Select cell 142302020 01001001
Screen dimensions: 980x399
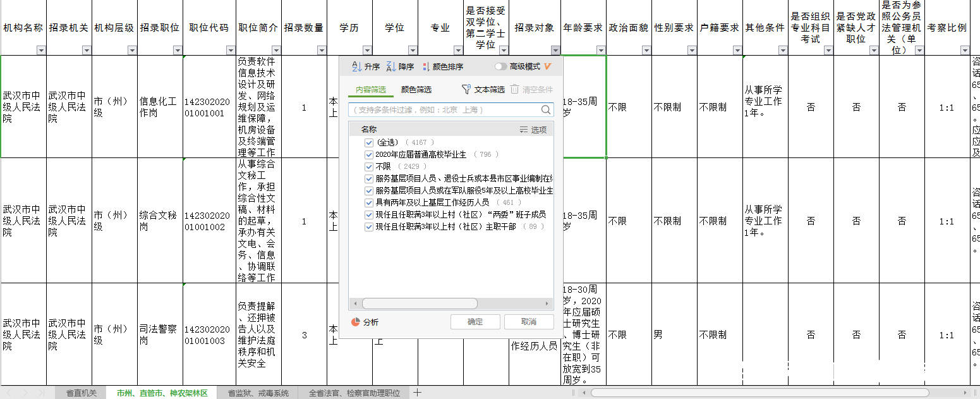coord(210,106)
